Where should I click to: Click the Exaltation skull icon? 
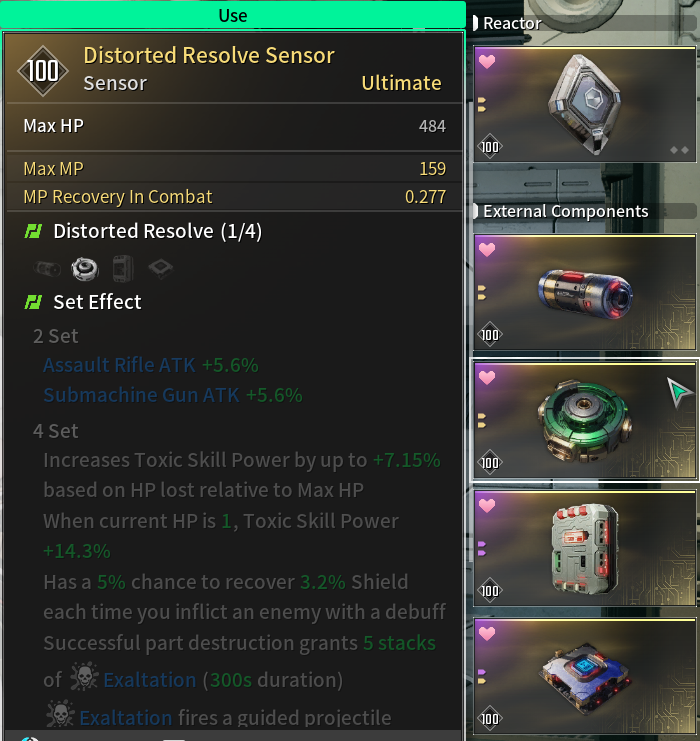pos(84,677)
